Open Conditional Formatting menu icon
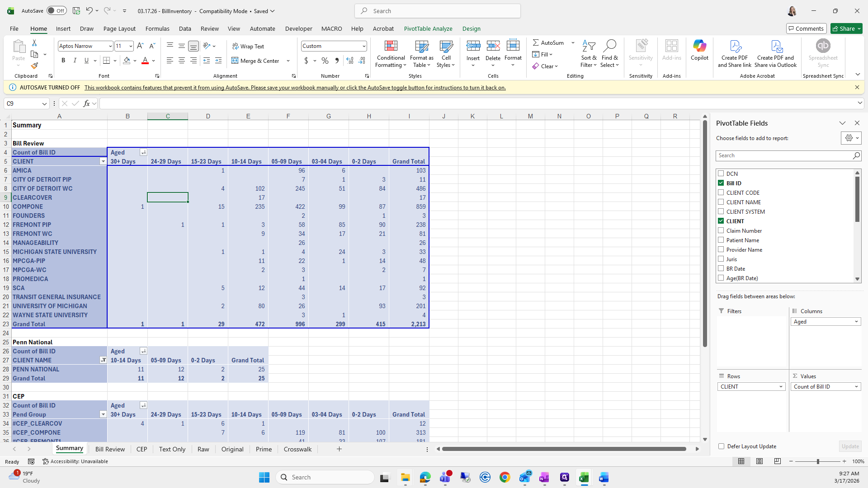 tap(391, 46)
